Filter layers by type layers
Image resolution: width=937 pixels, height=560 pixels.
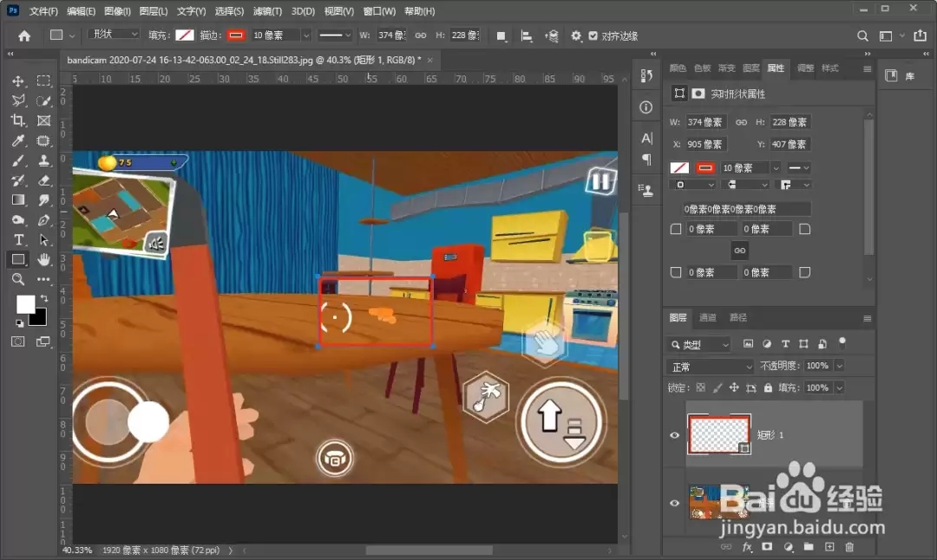click(785, 344)
